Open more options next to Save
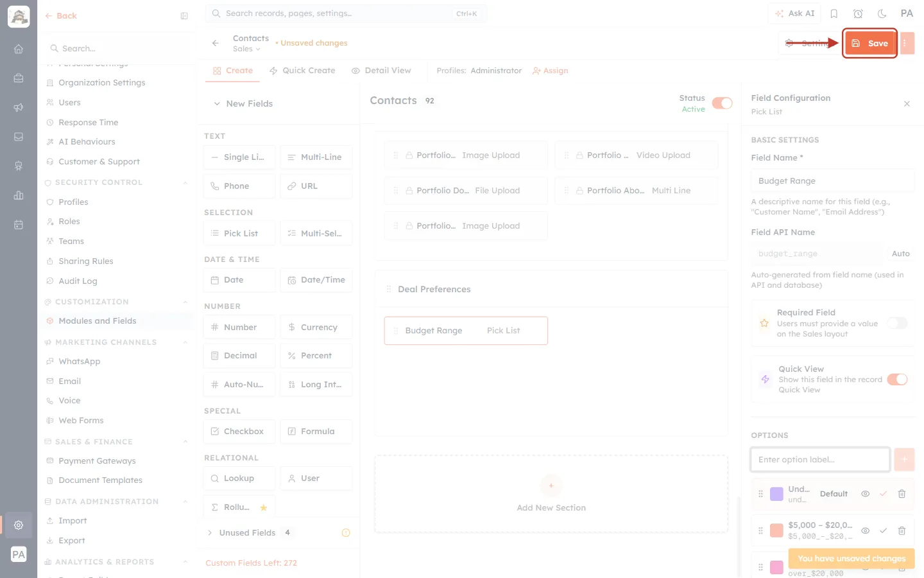The height and width of the screenshot is (578, 924). click(907, 43)
